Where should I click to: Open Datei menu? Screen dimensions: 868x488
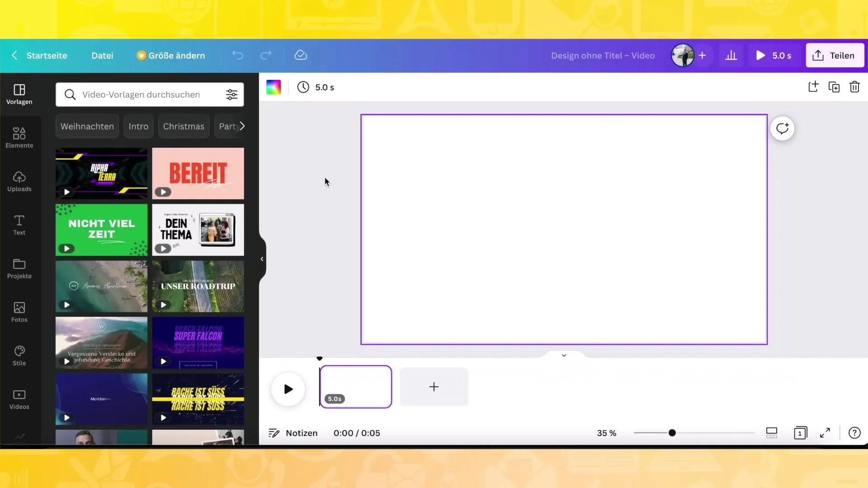coord(102,55)
